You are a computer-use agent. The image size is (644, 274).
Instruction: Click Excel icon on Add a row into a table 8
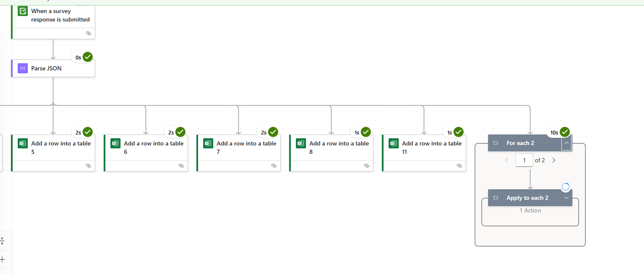301,143
